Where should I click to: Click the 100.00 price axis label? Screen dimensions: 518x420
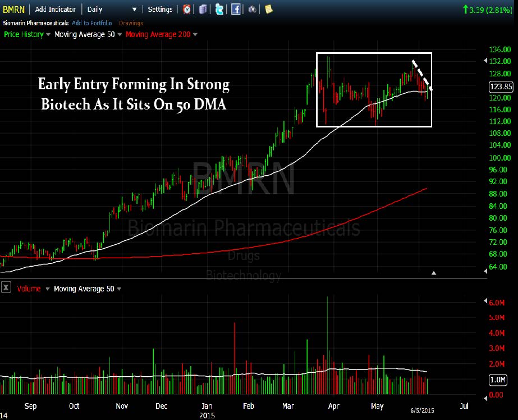click(x=500, y=158)
